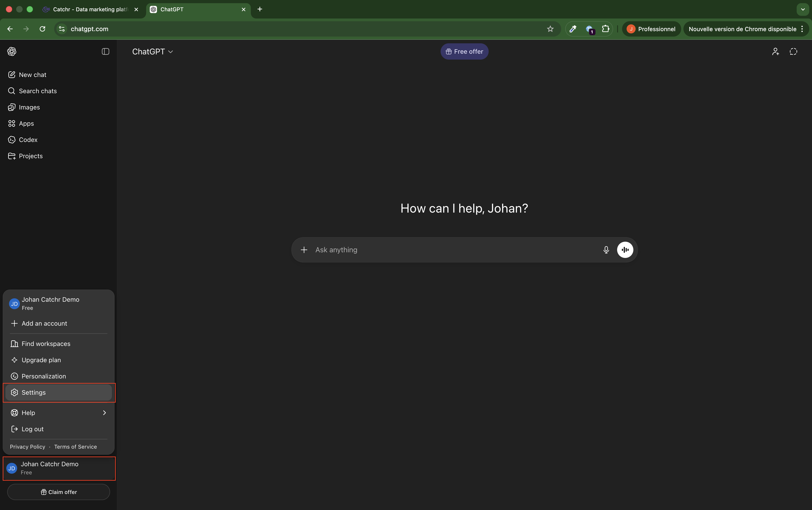
Task: Click the microphone dictation icon
Action: (x=606, y=250)
